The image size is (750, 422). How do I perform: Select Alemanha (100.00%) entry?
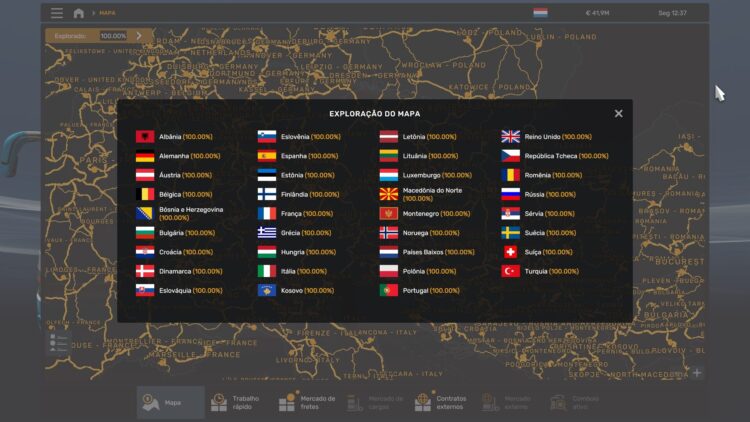tap(178, 156)
